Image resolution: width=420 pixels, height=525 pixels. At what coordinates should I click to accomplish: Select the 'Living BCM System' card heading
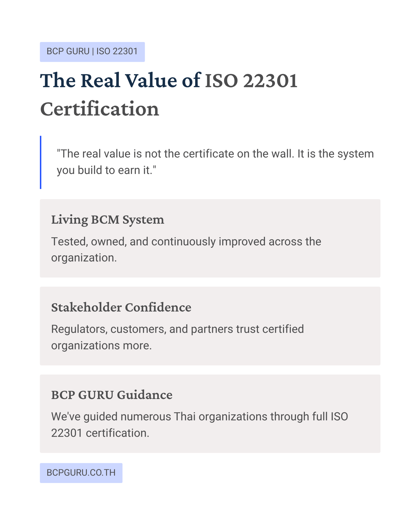coord(107,220)
